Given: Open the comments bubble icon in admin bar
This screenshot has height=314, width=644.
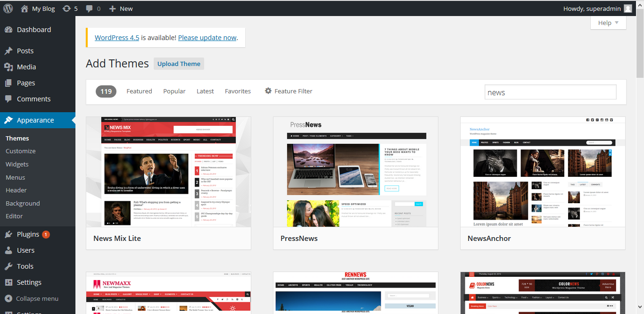Looking at the screenshot, I should point(89,8).
